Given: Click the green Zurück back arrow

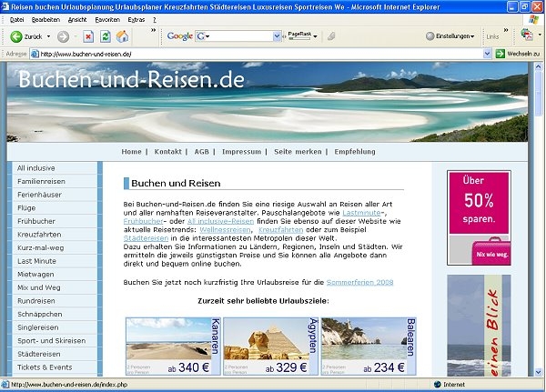Looking at the screenshot, I should point(16,36).
